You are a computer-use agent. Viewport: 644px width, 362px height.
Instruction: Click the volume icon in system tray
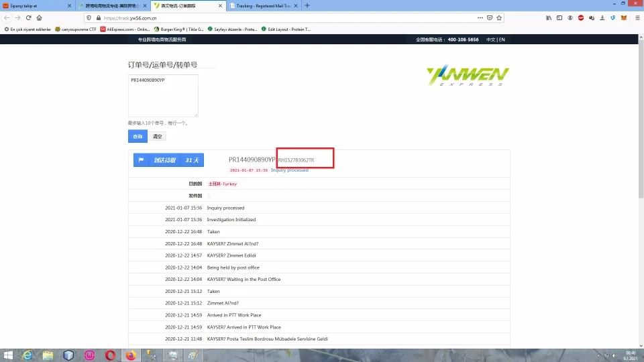(x=615, y=355)
